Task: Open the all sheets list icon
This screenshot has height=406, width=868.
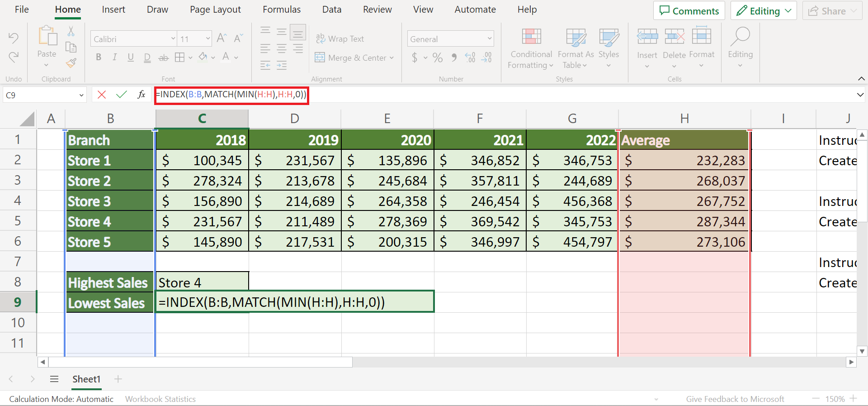Action: pos(54,379)
